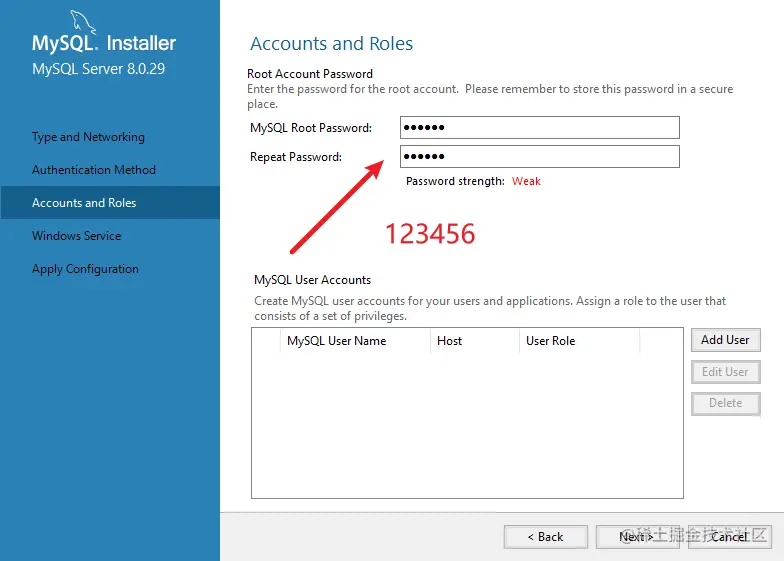
Task: Select Accounts and Roles step
Action: pos(110,202)
